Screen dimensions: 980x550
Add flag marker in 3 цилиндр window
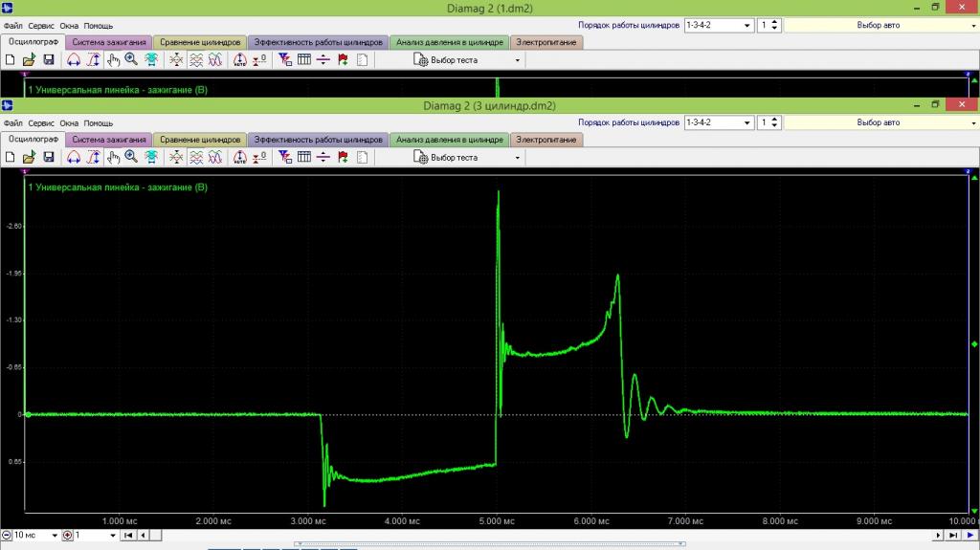343,157
